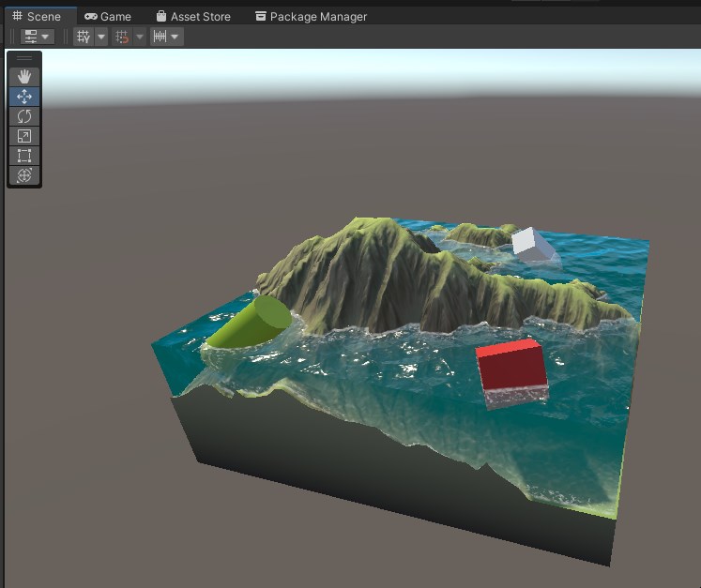Select the Transform tool
This screenshot has width=701, height=588.
[x=24, y=175]
